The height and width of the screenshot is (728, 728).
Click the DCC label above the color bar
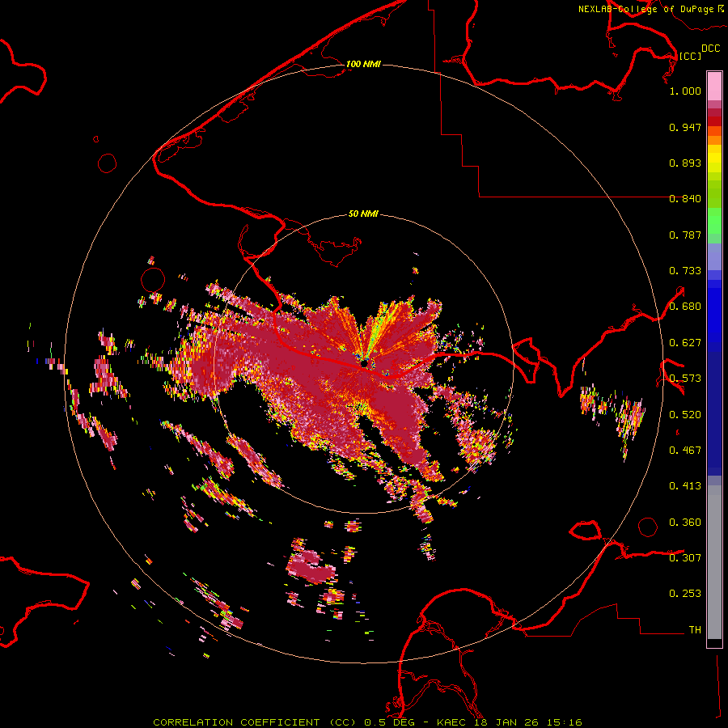[711, 49]
